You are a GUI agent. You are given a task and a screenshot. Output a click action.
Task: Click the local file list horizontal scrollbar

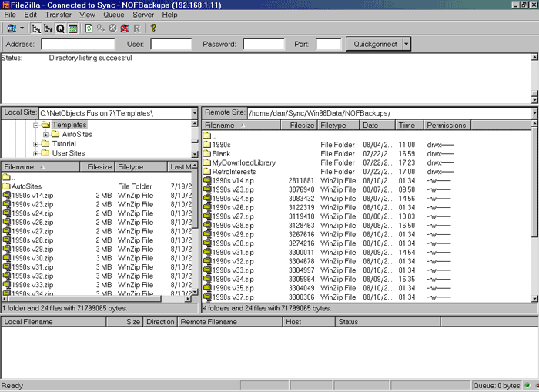tap(96, 299)
